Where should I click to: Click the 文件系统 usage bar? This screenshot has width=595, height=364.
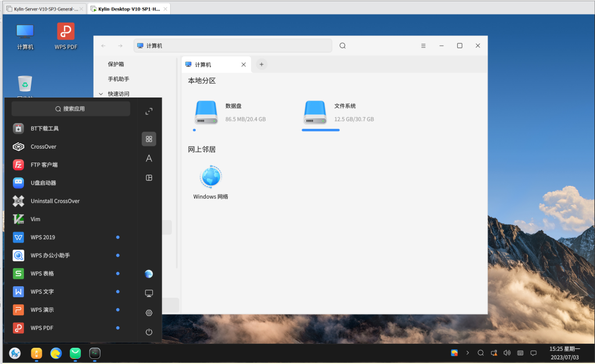pyautogui.click(x=321, y=130)
